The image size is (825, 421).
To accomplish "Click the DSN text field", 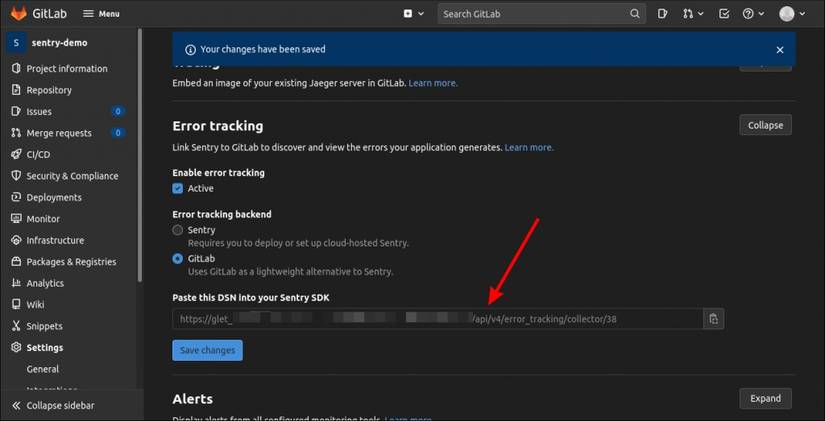I will [438, 319].
